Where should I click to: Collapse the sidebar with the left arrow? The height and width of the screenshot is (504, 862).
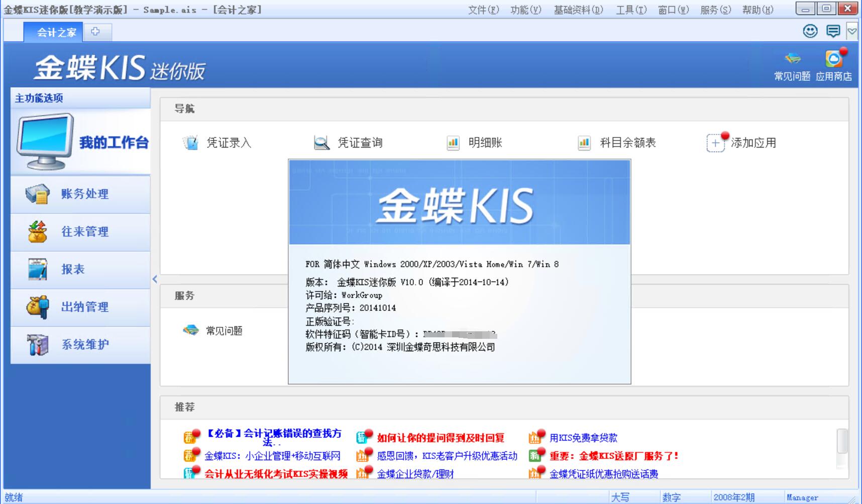pos(155,279)
